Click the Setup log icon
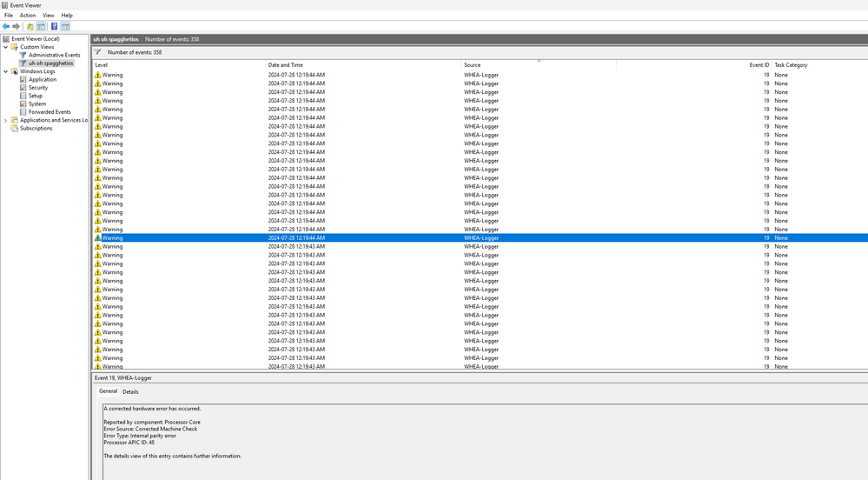868x480 pixels. click(23, 96)
